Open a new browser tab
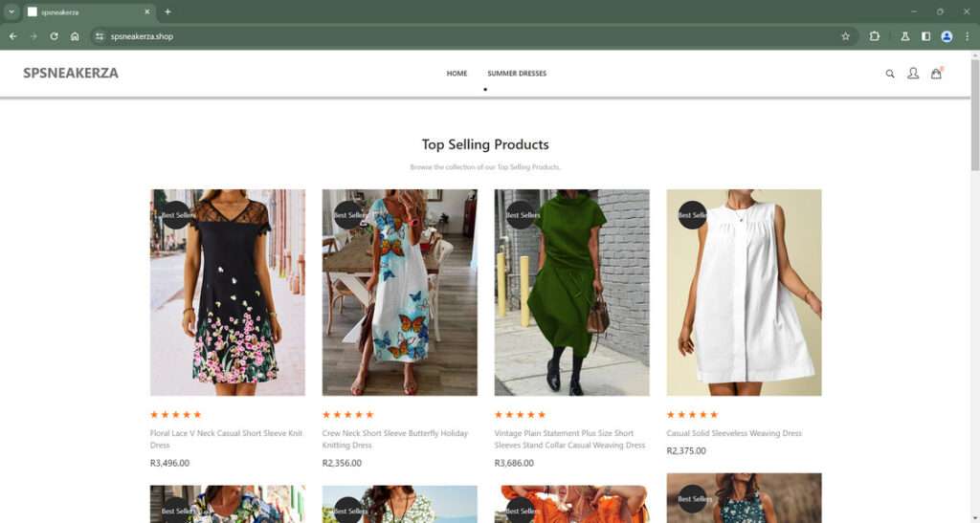The width and height of the screenshot is (980, 523). click(x=167, y=11)
